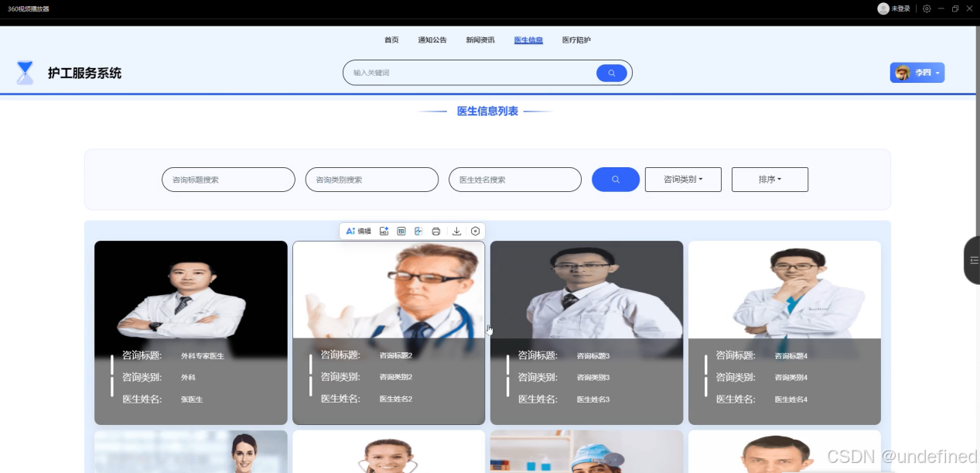Expand the 咨询类别 dropdown
The width and height of the screenshot is (980, 473).
coord(683,179)
